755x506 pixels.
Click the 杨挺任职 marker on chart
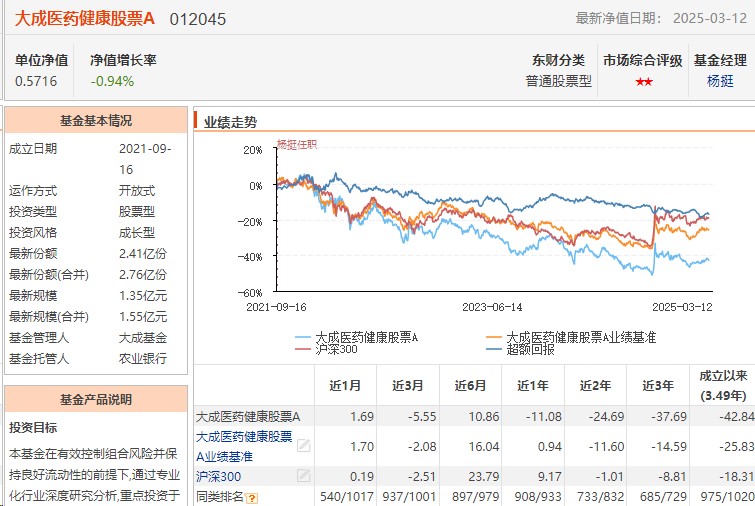[x=297, y=144]
